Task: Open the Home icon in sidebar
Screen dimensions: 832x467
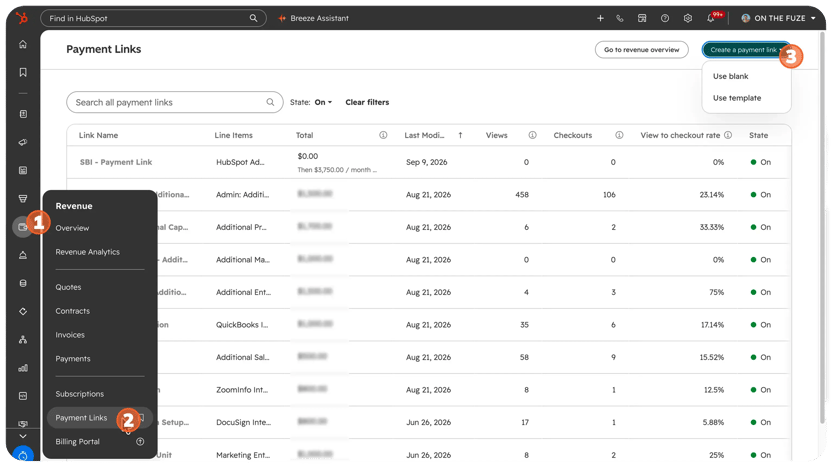Action: (23, 45)
